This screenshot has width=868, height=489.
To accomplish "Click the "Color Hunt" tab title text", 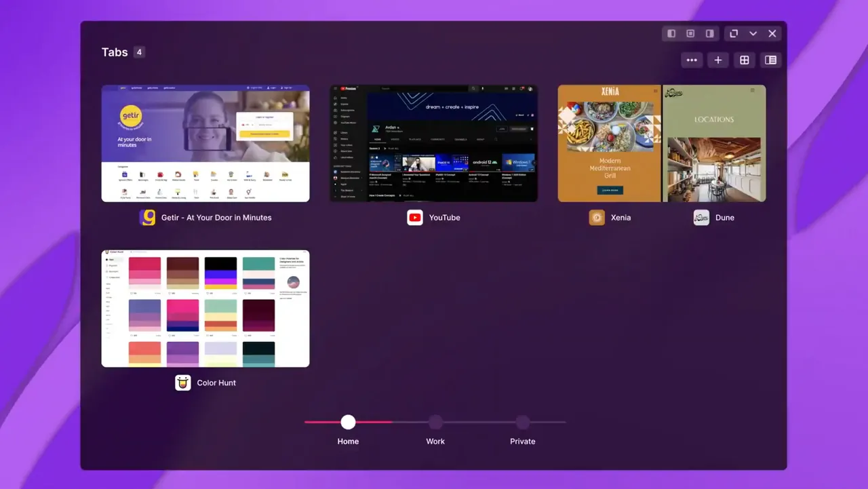I will [x=216, y=383].
